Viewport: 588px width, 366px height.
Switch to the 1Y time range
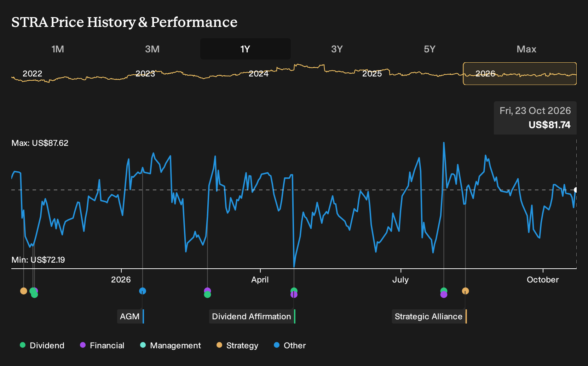246,49
